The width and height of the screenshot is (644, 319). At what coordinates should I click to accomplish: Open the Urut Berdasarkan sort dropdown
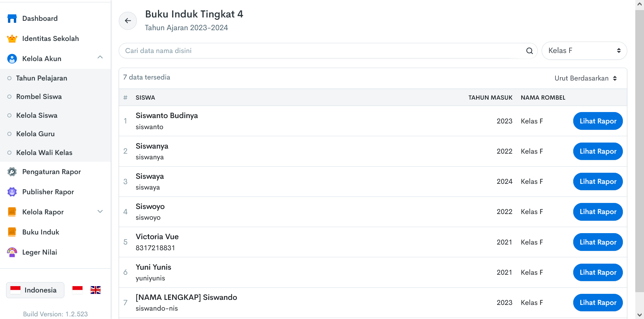tap(585, 78)
